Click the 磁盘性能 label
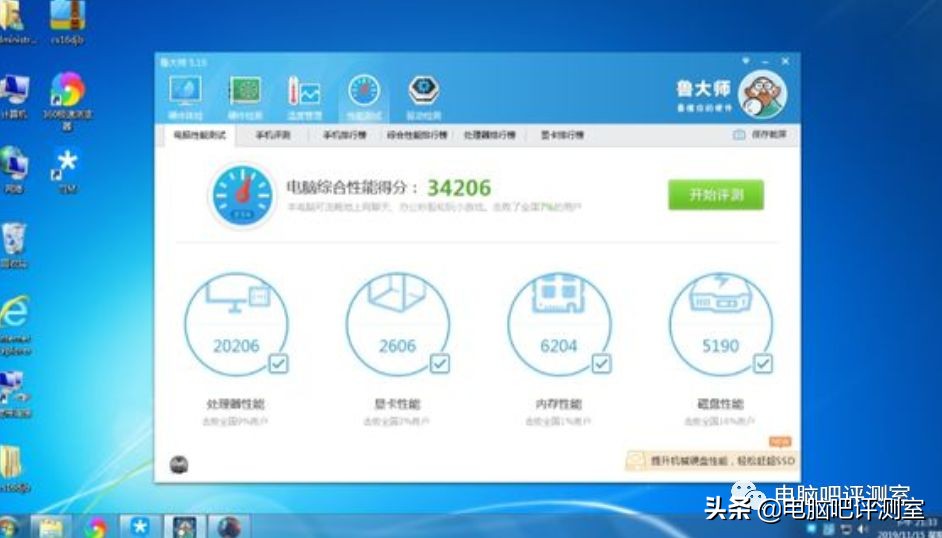 pyautogui.click(x=720, y=404)
